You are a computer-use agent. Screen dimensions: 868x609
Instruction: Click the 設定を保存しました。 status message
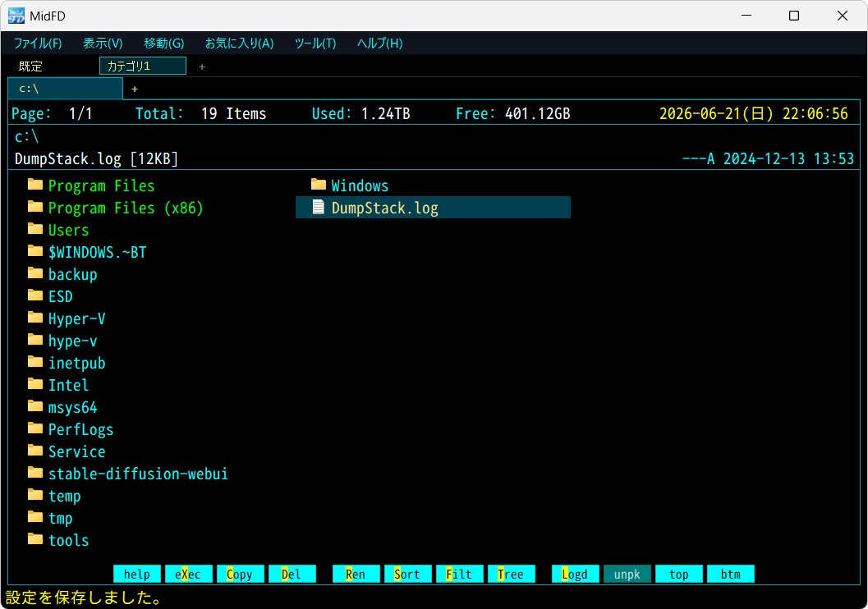pos(84,598)
